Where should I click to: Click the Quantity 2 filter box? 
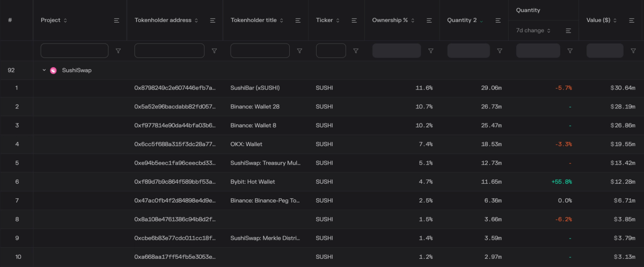tap(469, 51)
